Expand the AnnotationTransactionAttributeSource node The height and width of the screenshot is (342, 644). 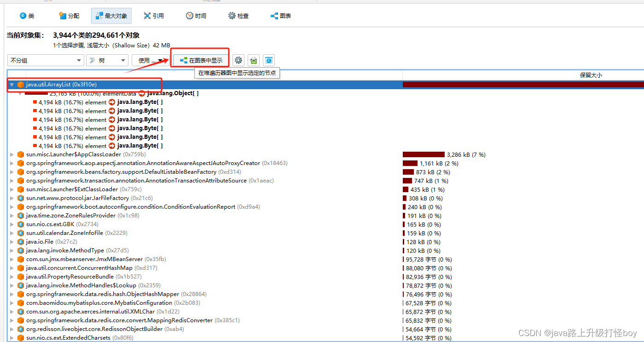click(12, 181)
